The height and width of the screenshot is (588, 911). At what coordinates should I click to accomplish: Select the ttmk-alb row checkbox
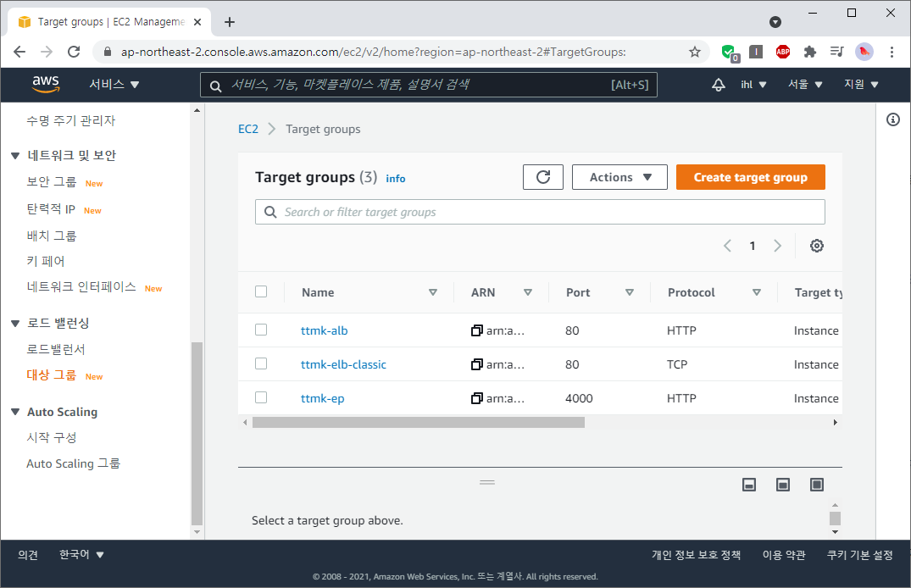[x=261, y=330]
